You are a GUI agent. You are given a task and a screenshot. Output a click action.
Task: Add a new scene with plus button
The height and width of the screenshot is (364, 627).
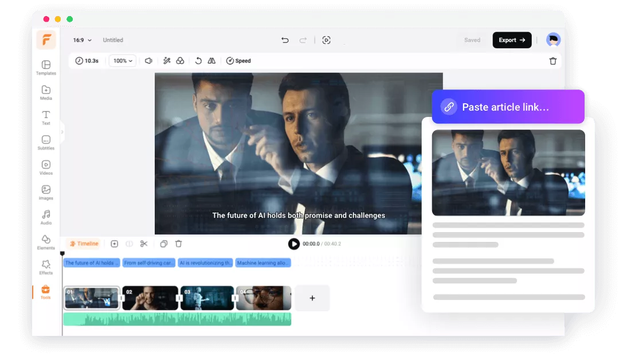pyautogui.click(x=312, y=298)
